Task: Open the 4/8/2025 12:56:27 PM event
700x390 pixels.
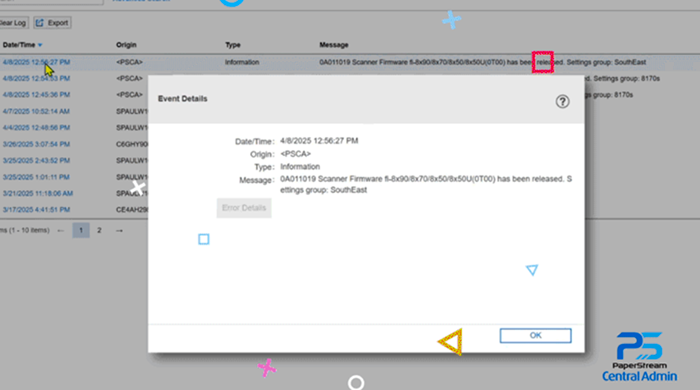Action: (36, 62)
